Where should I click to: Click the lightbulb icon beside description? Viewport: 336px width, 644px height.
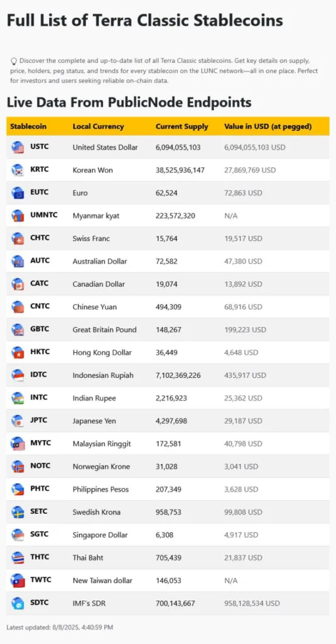click(14, 61)
